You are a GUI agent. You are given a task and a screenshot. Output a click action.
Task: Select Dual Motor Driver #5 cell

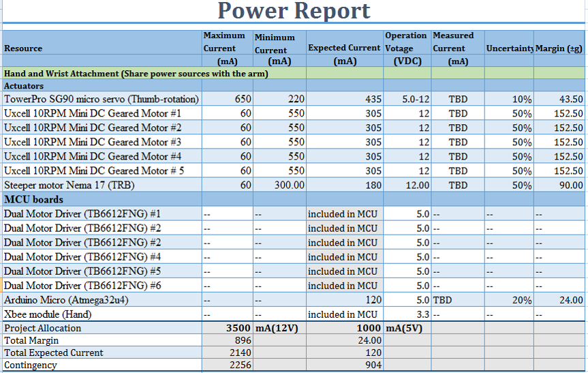(102, 271)
